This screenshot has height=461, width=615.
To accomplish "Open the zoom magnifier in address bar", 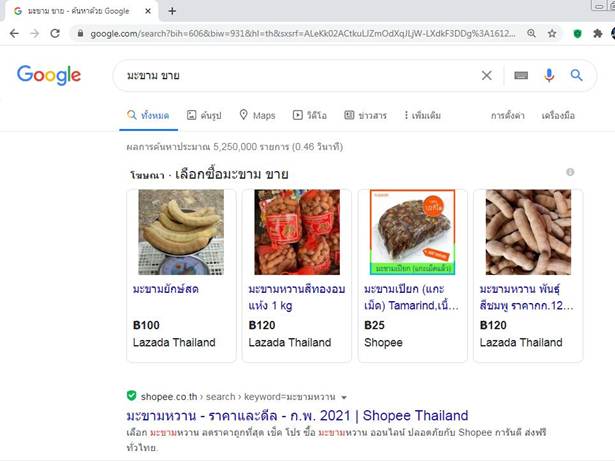I will point(531,33).
